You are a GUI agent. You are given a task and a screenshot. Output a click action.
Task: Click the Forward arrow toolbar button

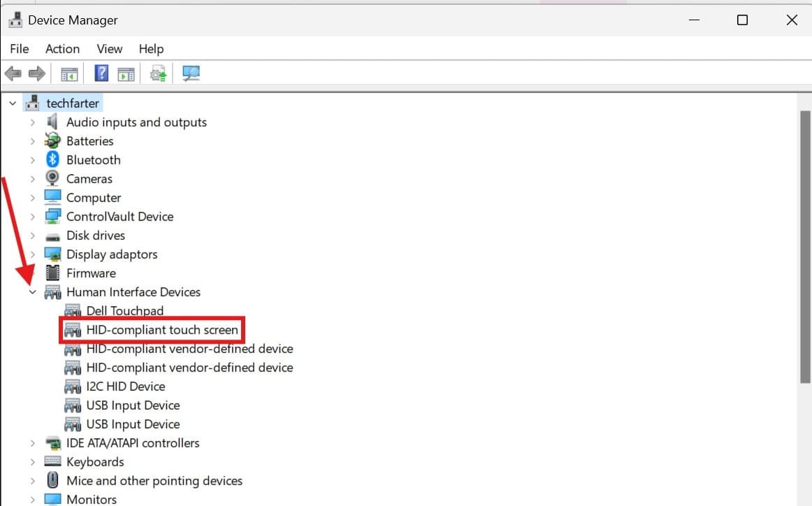coord(37,73)
